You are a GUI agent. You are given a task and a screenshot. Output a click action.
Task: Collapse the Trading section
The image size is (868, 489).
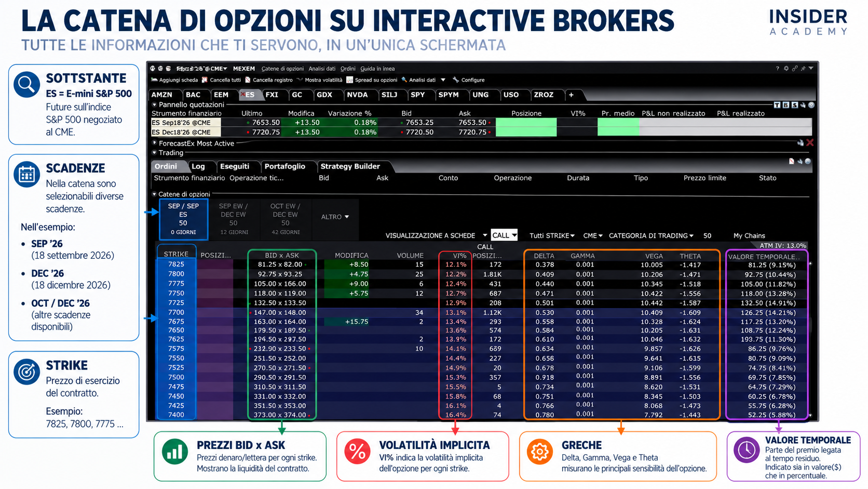(x=154, y=153)
